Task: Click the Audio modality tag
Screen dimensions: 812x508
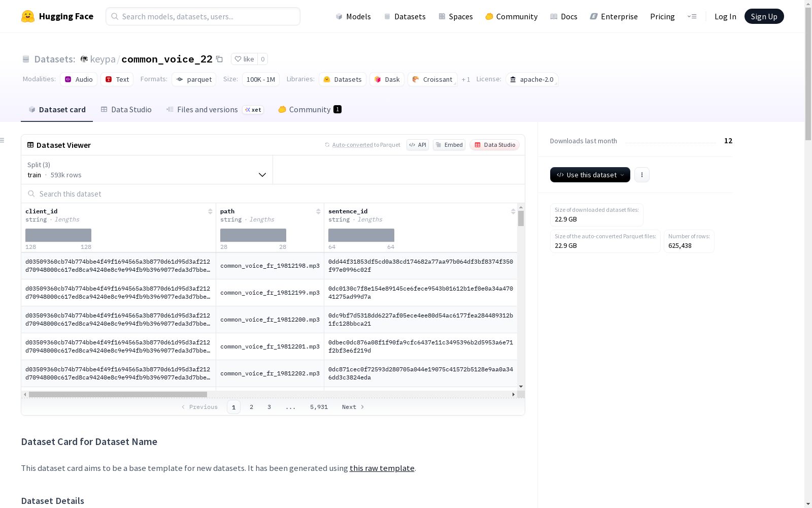Action: [x=79, y=79]
